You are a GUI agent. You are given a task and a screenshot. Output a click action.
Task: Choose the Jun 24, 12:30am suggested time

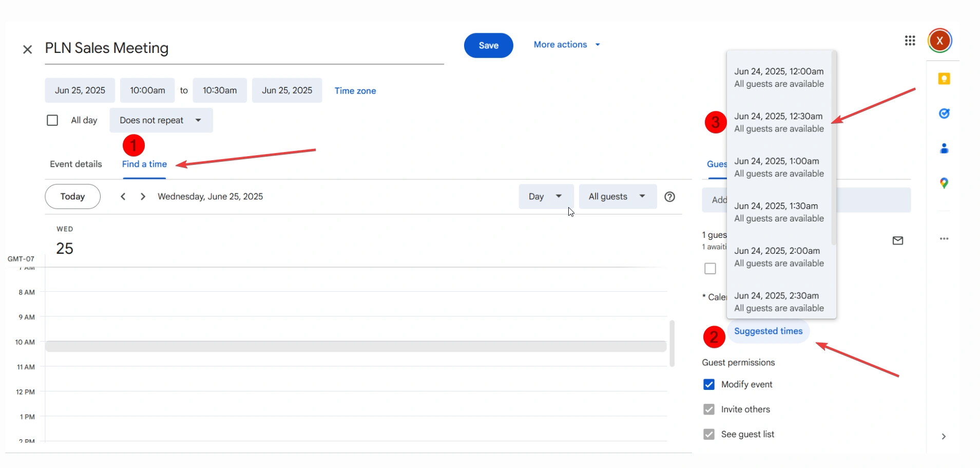779,122
